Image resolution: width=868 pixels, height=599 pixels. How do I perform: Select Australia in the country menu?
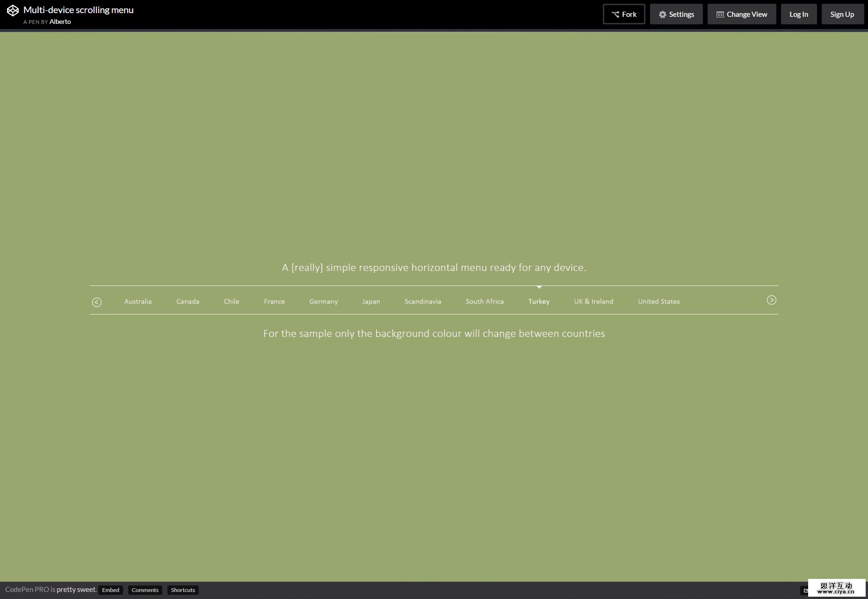(x=137, y=301)
